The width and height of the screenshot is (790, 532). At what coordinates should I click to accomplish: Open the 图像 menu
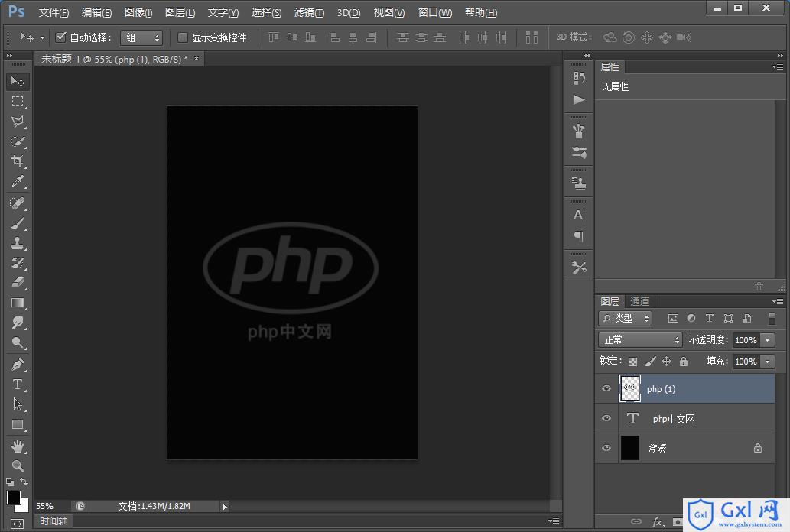point(138,12)
